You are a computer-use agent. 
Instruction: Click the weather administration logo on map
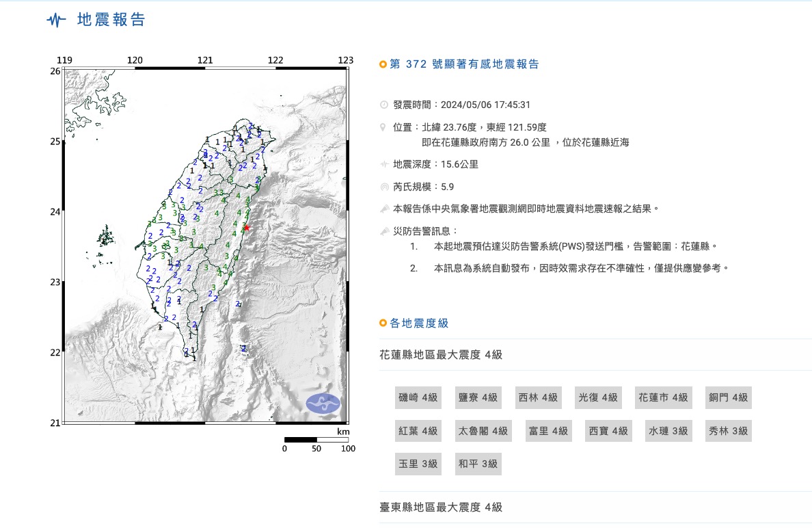[x=323, y=403]
